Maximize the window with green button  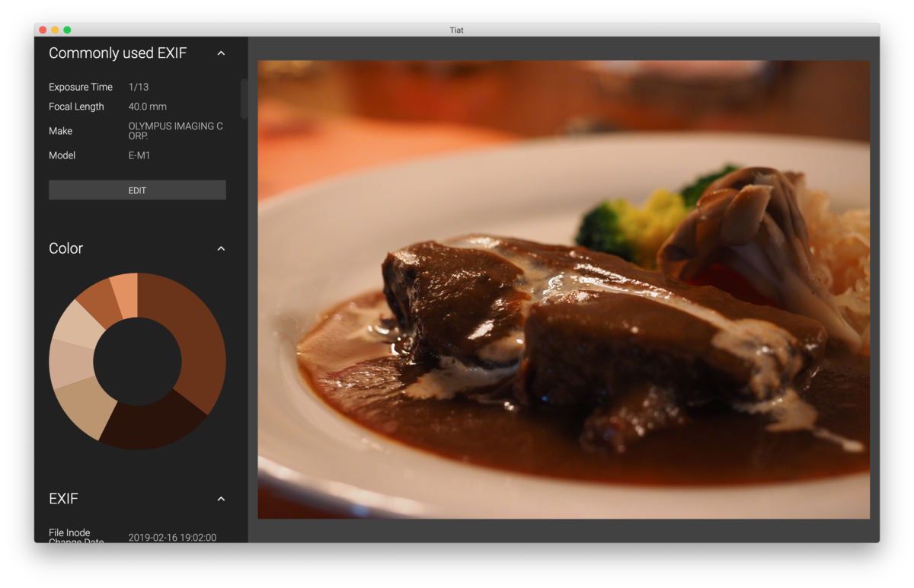coord(67,30)
